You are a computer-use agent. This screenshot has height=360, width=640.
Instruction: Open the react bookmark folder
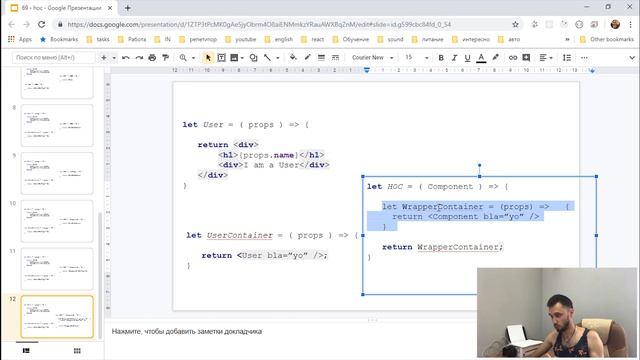point(313,39)
